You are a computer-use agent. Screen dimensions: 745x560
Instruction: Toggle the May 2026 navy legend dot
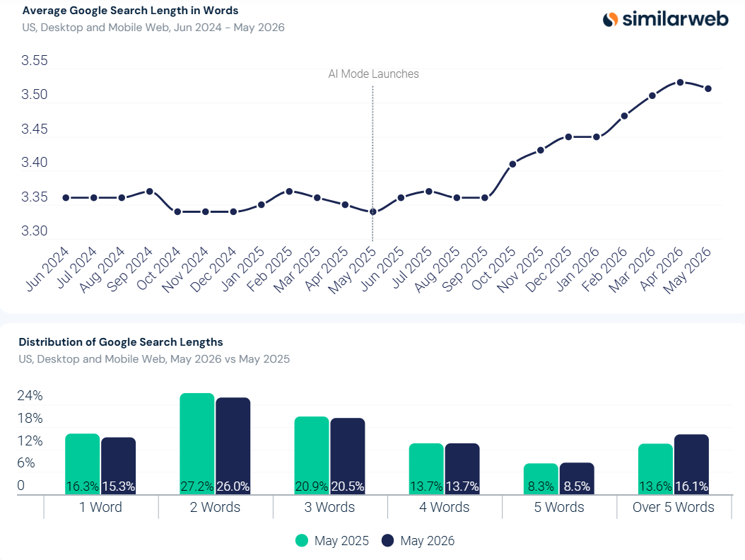point(388,540)
